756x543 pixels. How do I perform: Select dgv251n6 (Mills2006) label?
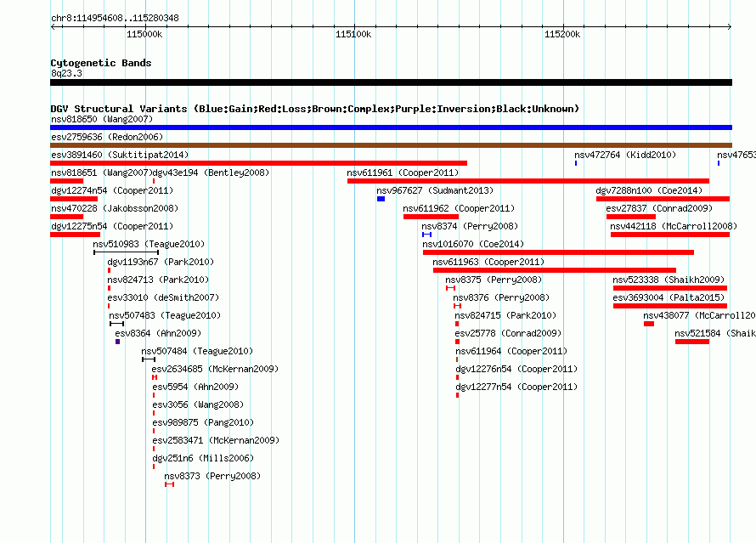click(203, 458)
